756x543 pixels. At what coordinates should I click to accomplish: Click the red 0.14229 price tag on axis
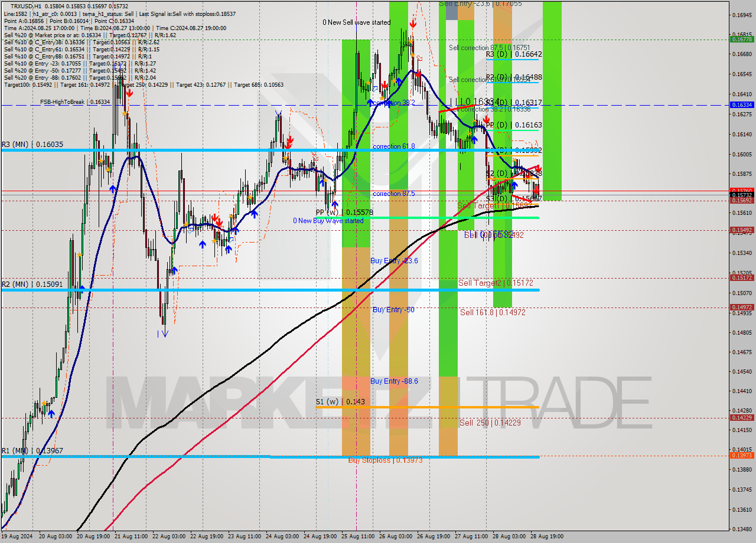click(x=742, y=417)
